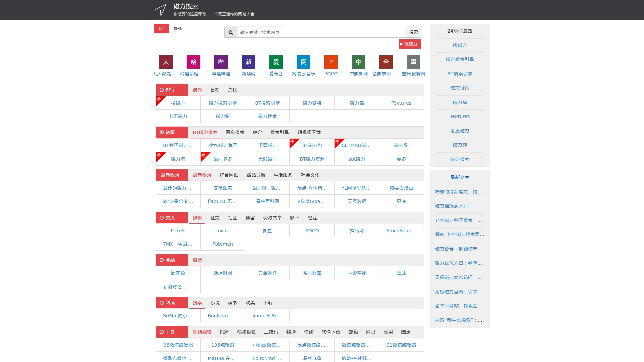The height and width of the screenshot is (362, 644).
Task: Select the 网盘搜索 resource tab
Action: (x=235, y=132)
